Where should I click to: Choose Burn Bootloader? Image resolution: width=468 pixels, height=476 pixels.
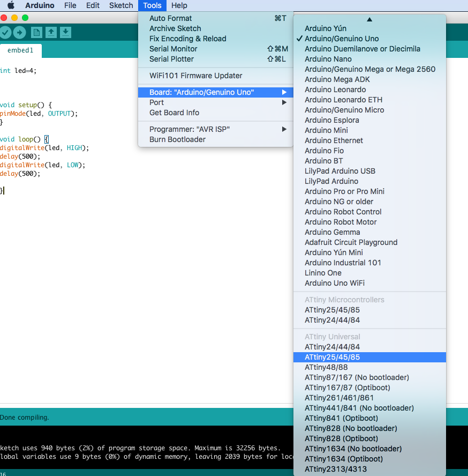click(x=216, y=139)
